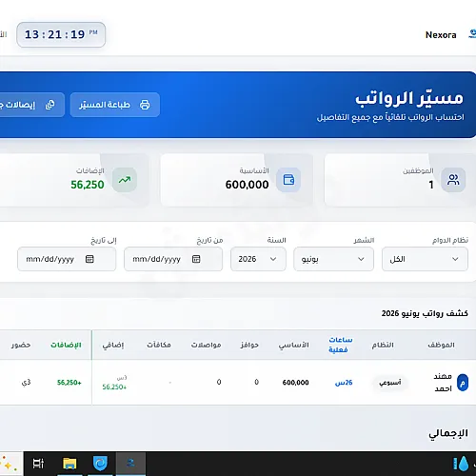Click the الأساسي column header

[294, 345]
